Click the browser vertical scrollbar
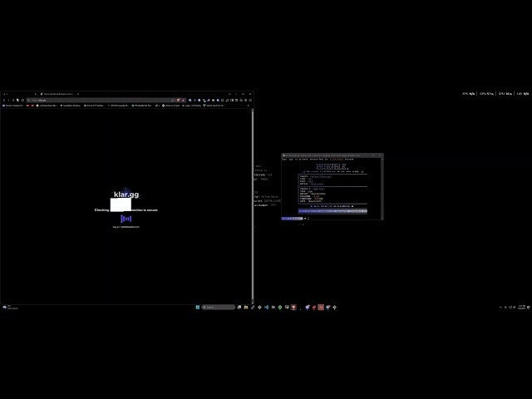Image resolution: width=532 pixels, height=399 pixels. pyautogui.click(x=253, y=205)
